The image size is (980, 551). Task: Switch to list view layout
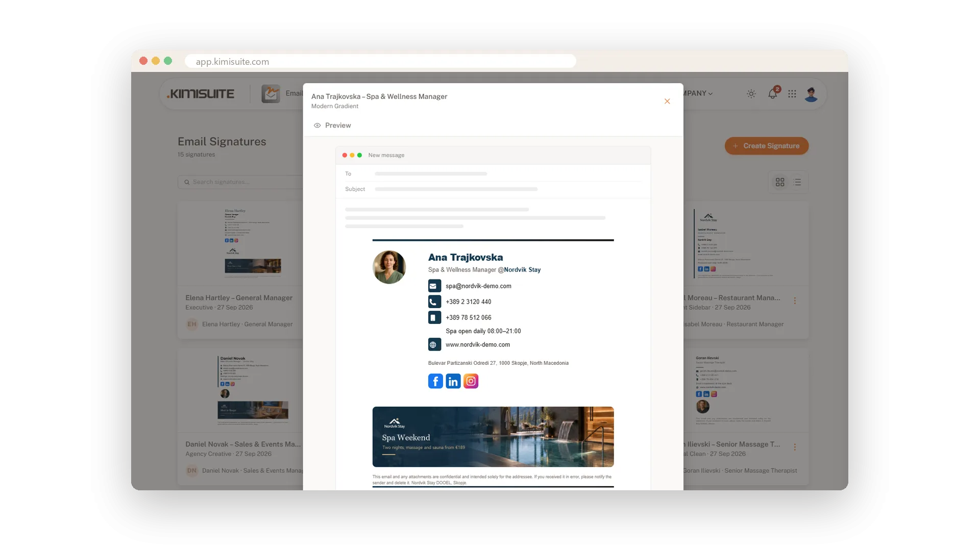798,182
